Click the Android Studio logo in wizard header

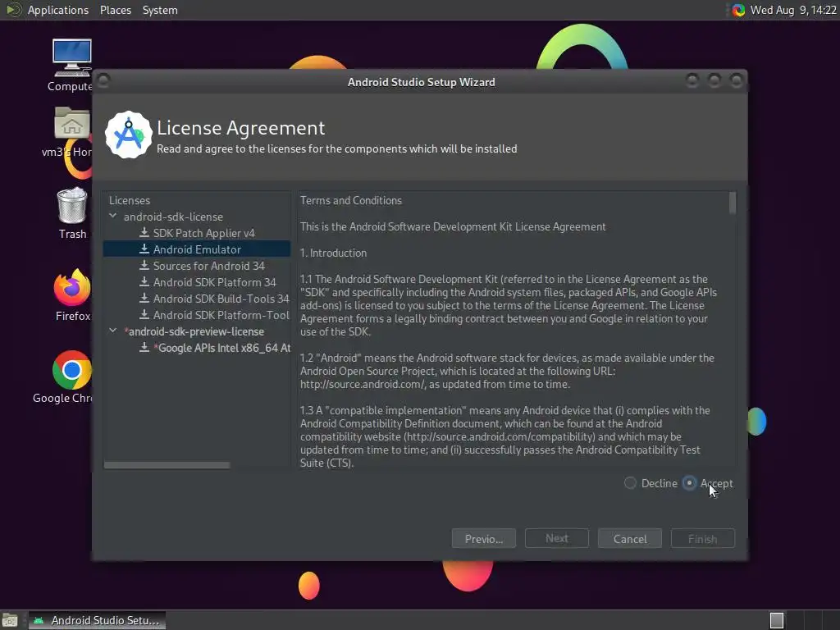(128, 135)
